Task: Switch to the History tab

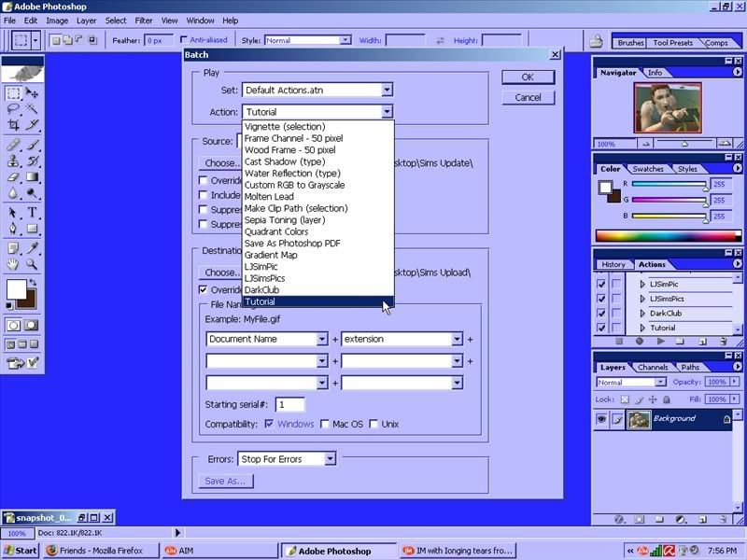Action: click(x=613, y=264)
